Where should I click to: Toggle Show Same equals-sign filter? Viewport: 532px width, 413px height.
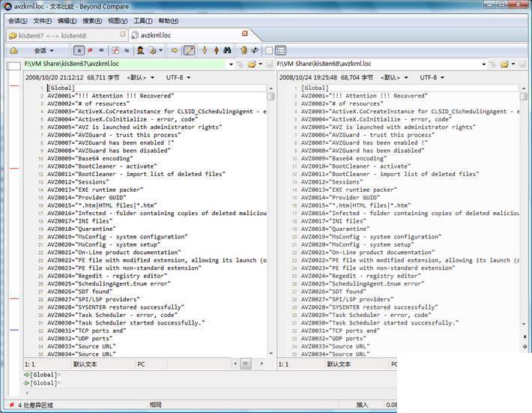click(101, 50)
